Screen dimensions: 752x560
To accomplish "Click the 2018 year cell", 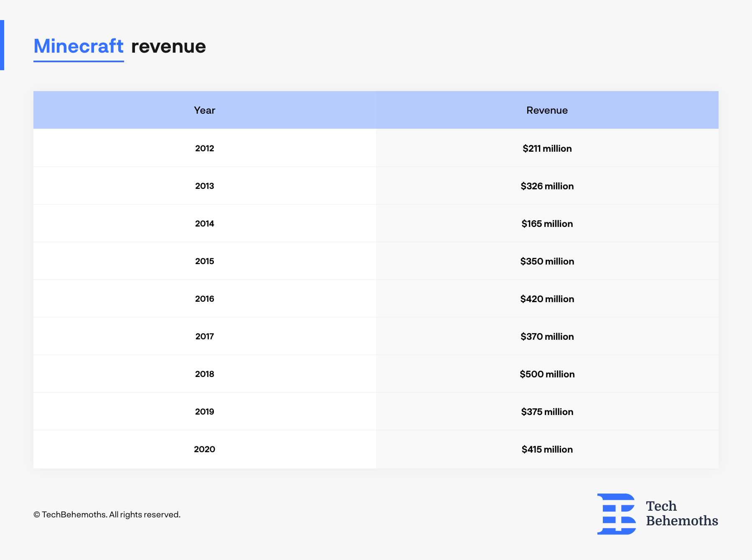I will point(205,374).
